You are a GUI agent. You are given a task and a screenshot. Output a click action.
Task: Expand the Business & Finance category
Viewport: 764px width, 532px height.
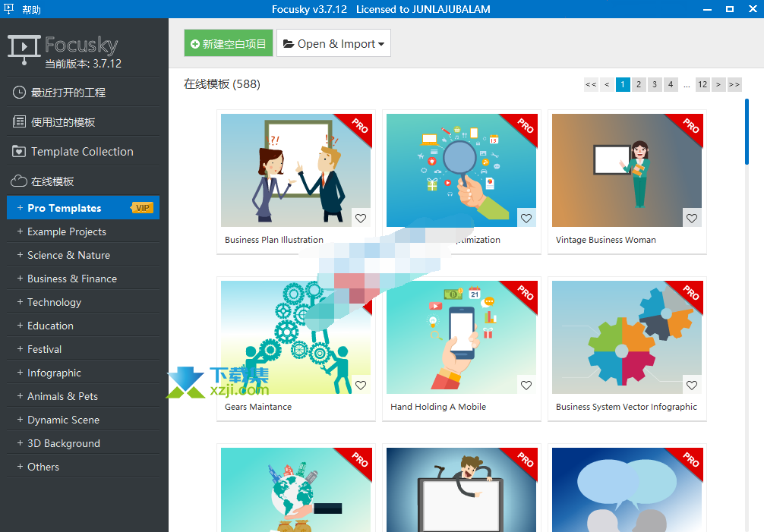tap(20, 279)
